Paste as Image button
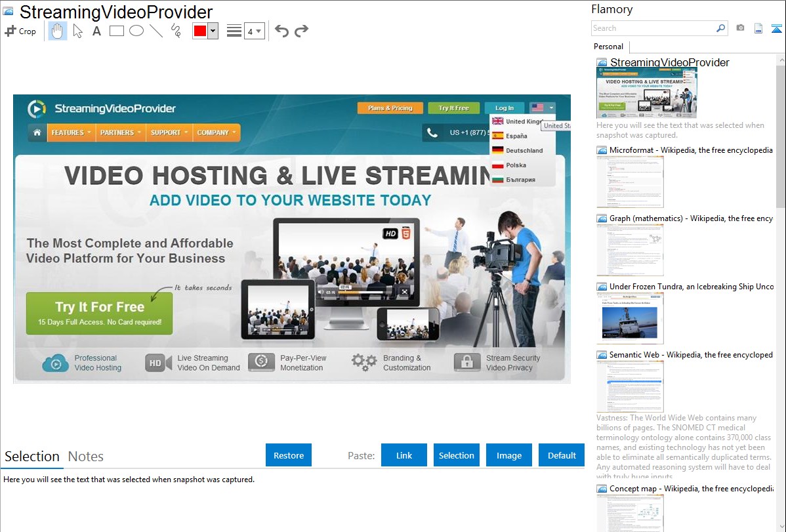Viewport: 786px width, 532px height. 508,455
